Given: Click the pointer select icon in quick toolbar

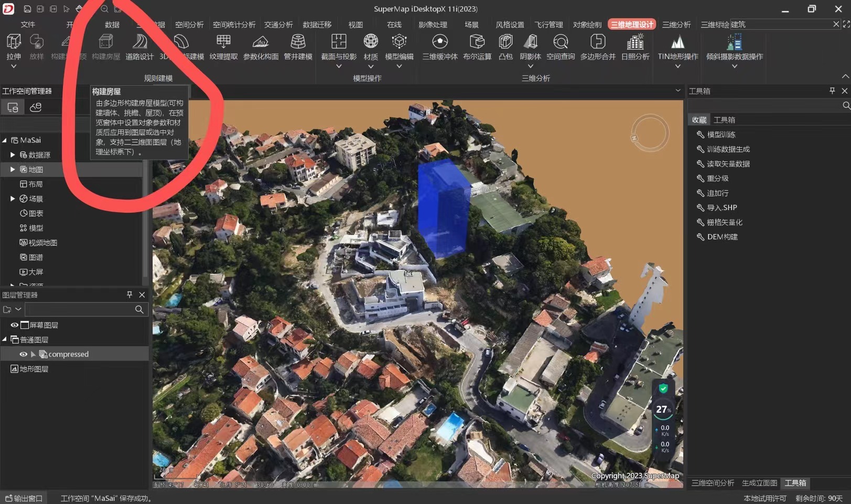Looking at the screenshot, I should 66,9.
